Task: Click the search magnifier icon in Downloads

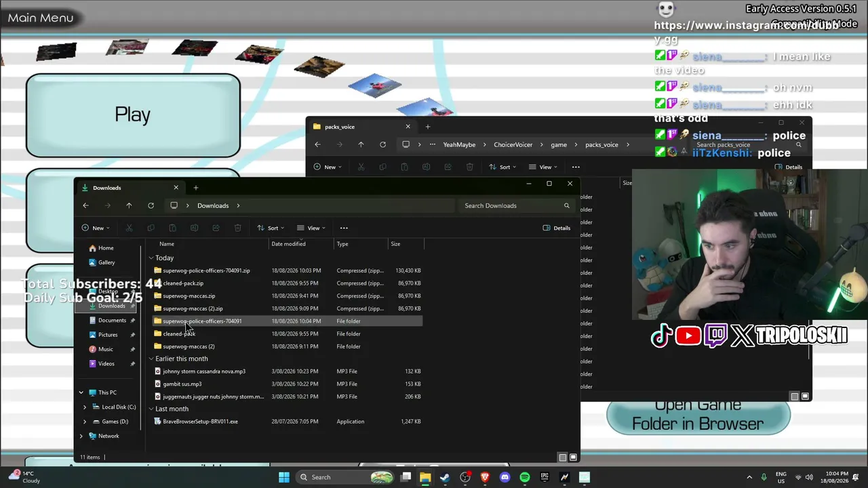Action: 567,205
